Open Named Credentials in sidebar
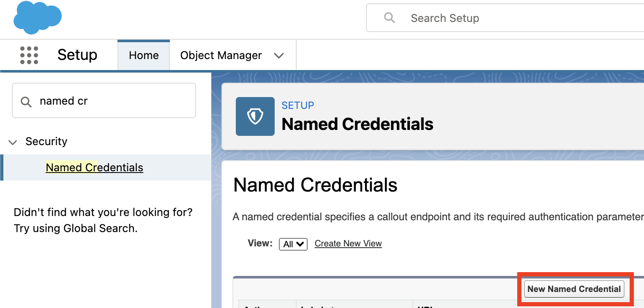This screenshot has width=644, height=308. 94,168
